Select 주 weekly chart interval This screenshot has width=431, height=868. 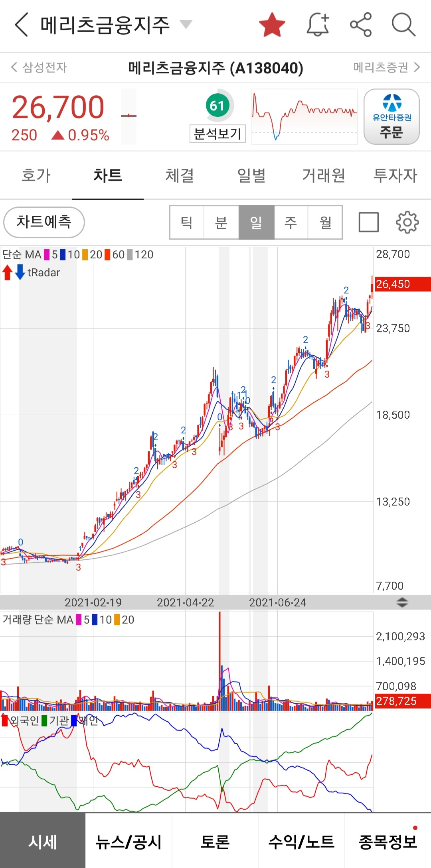(x=291, y=222)
